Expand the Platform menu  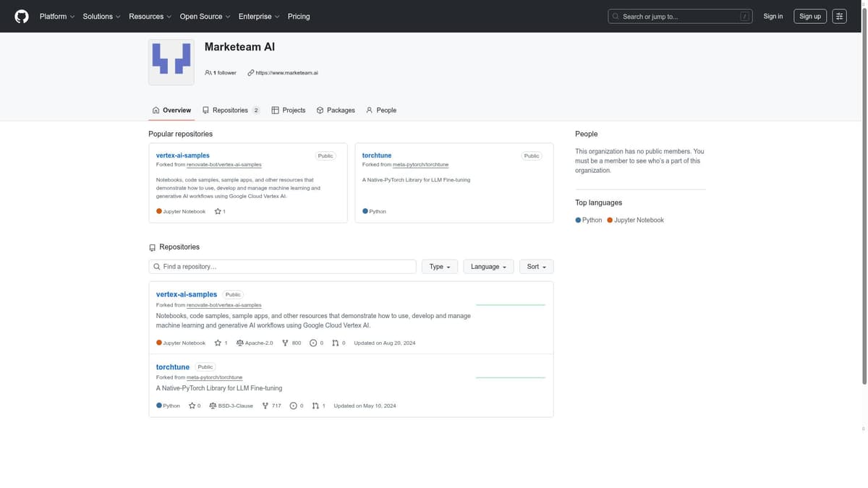[57, 16]
